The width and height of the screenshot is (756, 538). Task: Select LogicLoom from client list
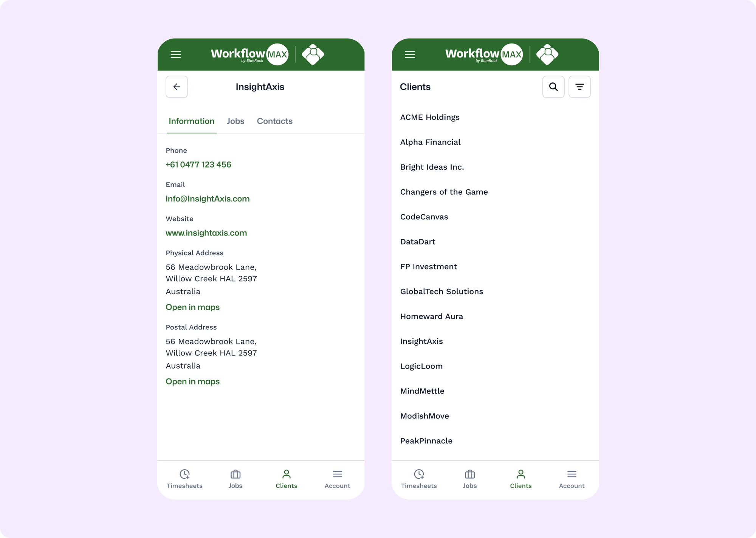click(x=421, y=366)
